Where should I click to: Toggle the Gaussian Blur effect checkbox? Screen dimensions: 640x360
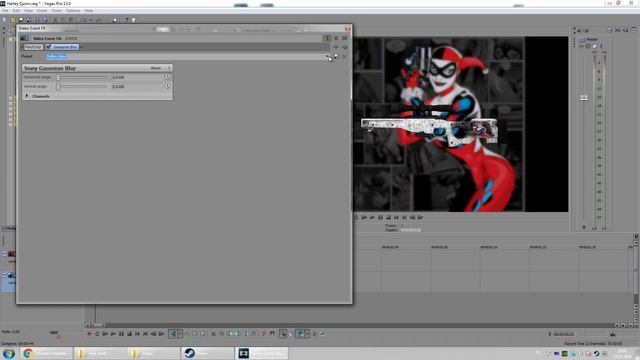(x=49, y=47)
